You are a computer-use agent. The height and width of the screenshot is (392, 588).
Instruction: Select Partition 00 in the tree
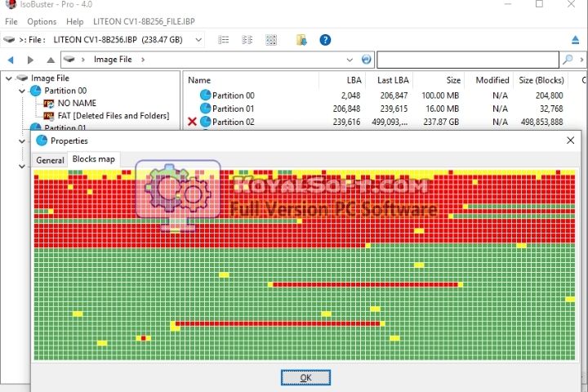[x=65, y=91]
